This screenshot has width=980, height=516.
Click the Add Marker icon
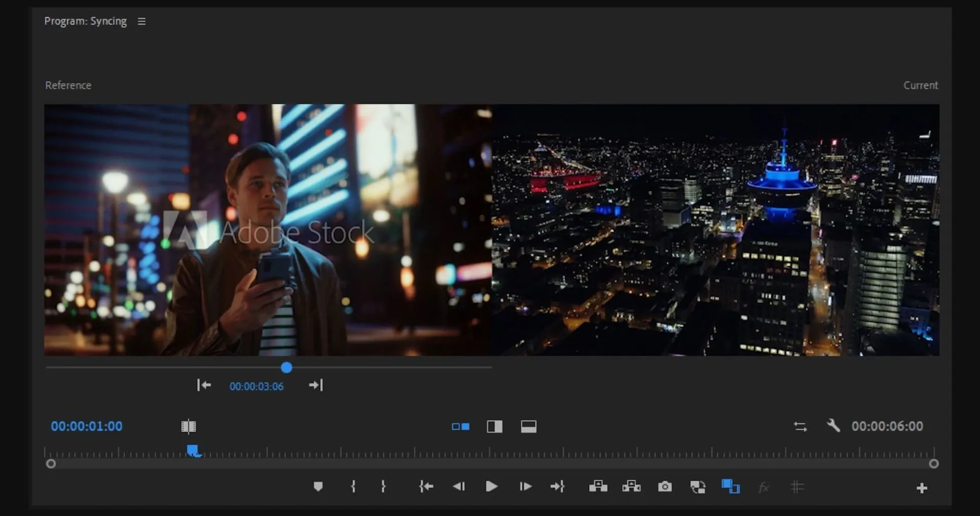click(318, 486)
